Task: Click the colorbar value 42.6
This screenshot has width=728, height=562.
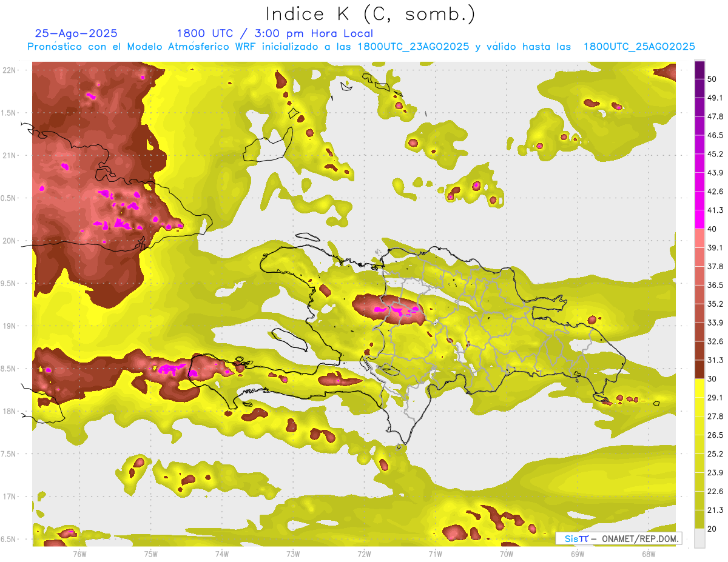Action: [x=715, y=192]
